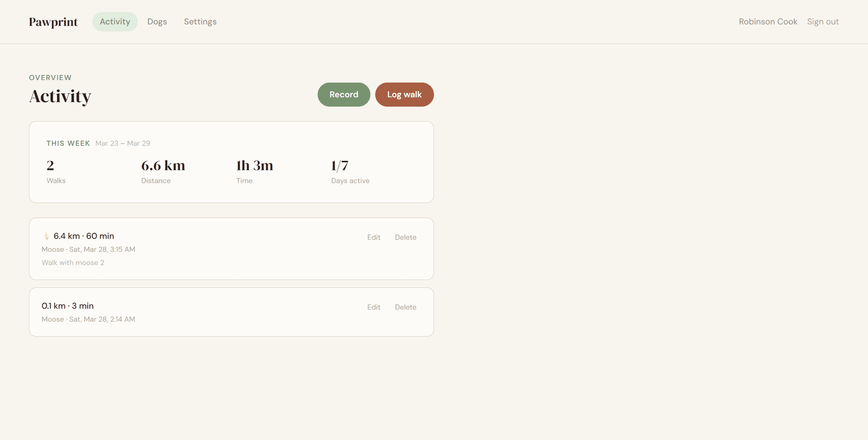Image resolution: width=868 pixels, height=440 pixels.
Task: Switch to the Dogs tab
Action: click(157, 21)
